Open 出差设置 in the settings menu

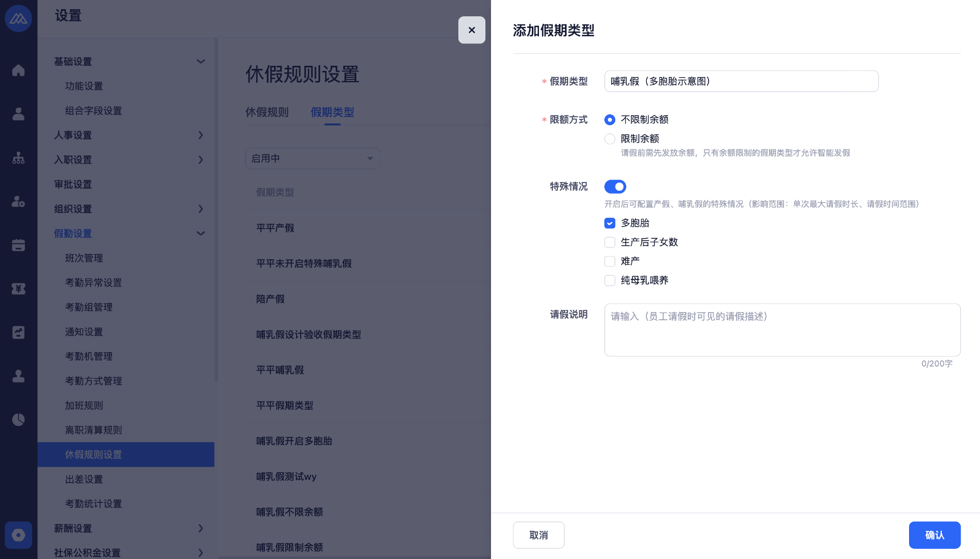point(84,479)
